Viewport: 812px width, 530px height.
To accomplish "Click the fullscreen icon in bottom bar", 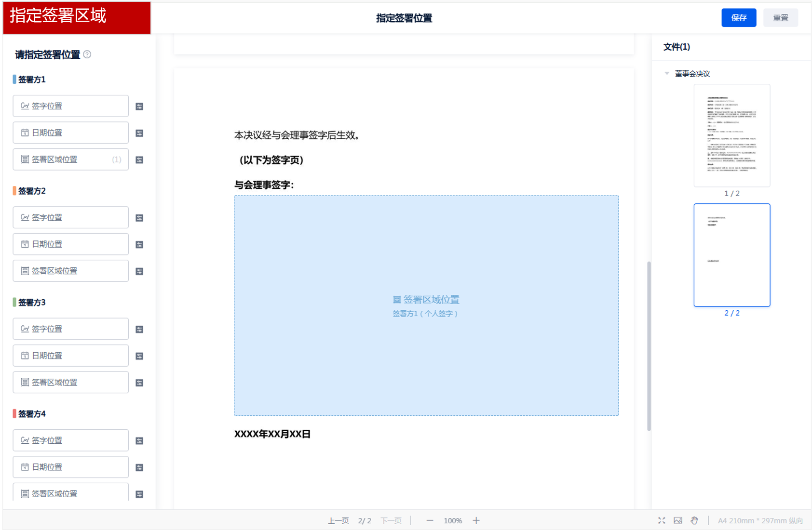I will [662, 520].
